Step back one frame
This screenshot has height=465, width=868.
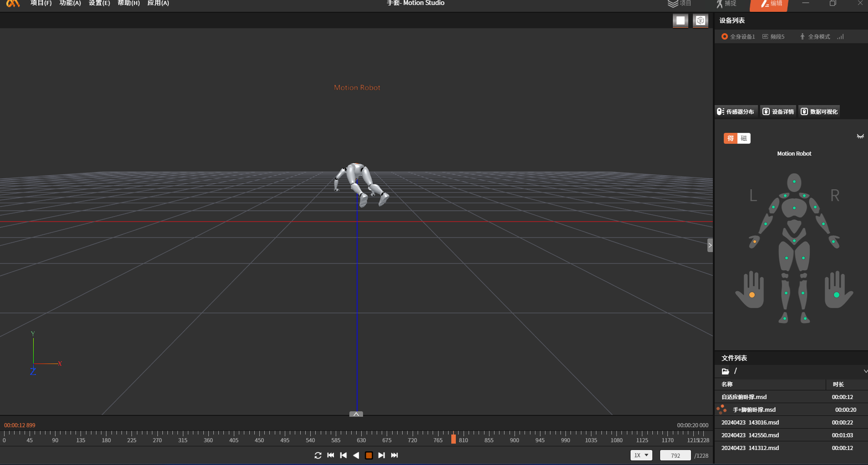pos(343,455)
